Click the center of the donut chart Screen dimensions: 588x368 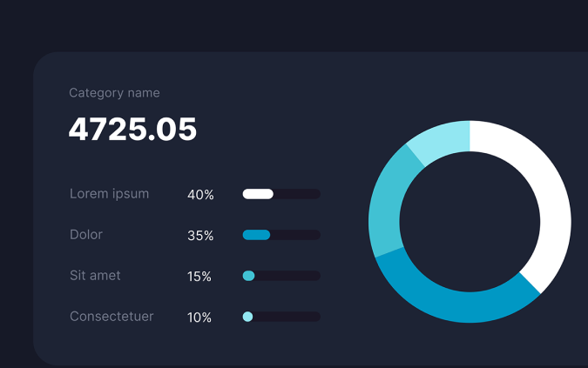[470, 222]
